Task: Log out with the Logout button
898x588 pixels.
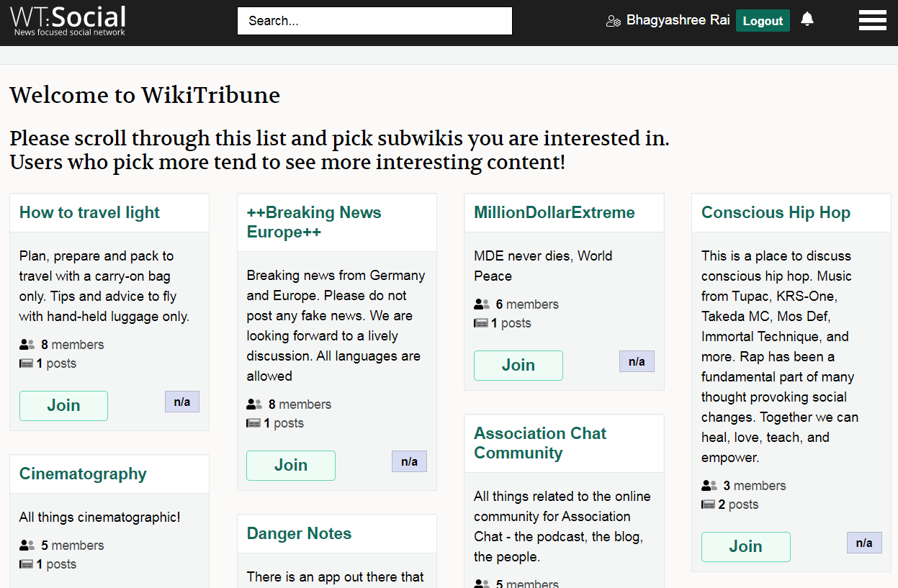Action: pos(763,21)
